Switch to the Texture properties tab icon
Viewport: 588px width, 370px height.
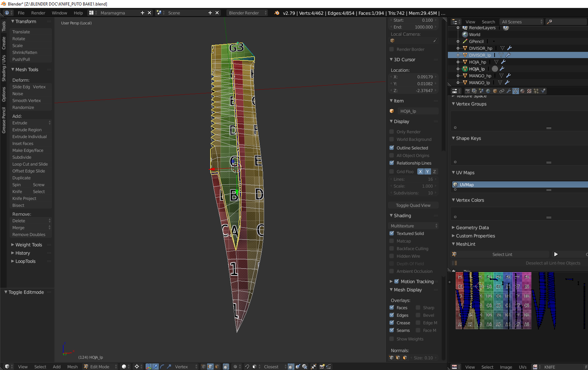tap(529, 91)
